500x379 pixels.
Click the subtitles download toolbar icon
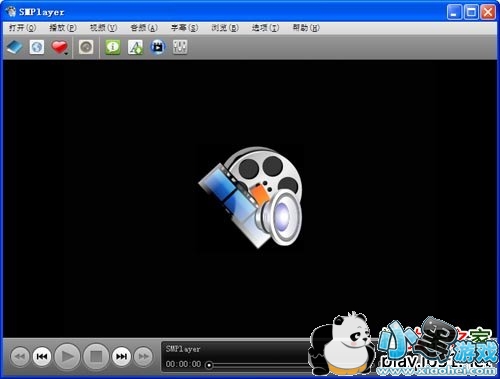pyautogui.click(x=135, y=47)
